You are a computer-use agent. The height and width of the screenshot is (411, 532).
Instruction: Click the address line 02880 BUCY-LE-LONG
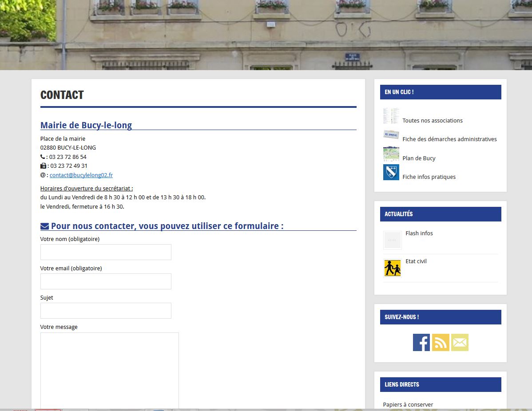point(68,147)
